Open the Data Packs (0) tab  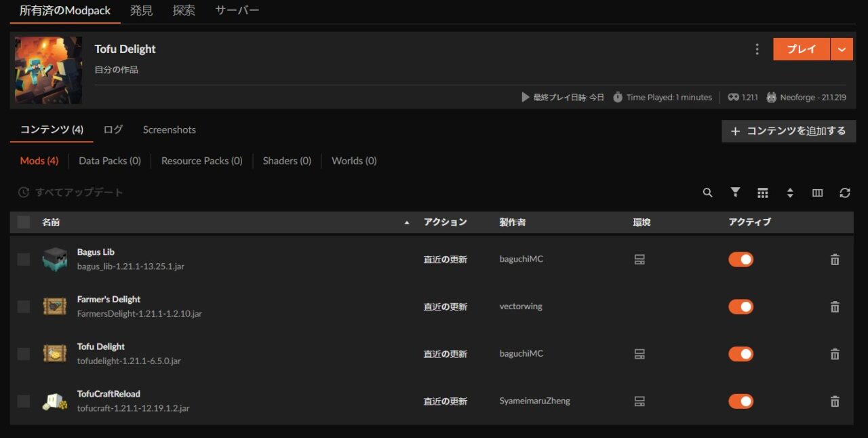click(x=109, y=161)
